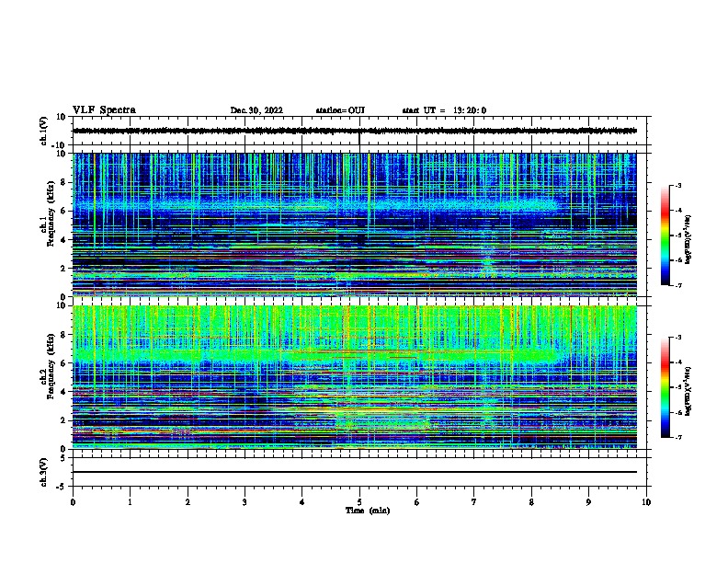Select the "ch.1(V)" axis label
The image size is (728, 563).
[44, 131]
